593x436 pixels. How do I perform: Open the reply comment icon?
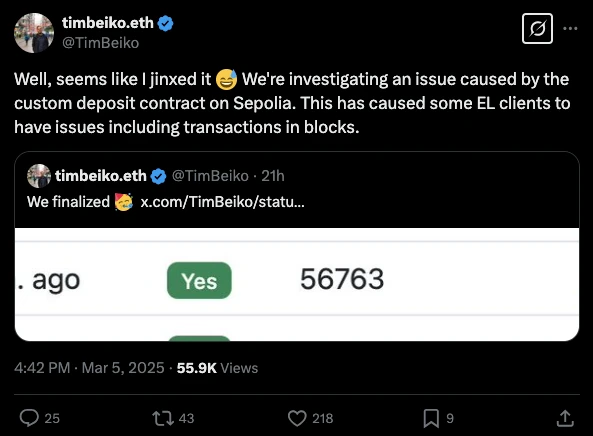pyautogui.click(x=29, y=418)
